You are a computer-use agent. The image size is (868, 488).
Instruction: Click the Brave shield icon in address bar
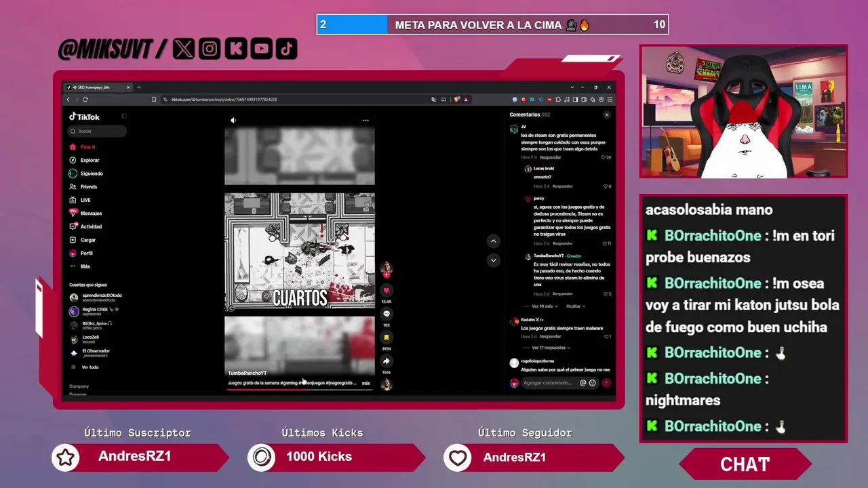click(x=457, y=100)
